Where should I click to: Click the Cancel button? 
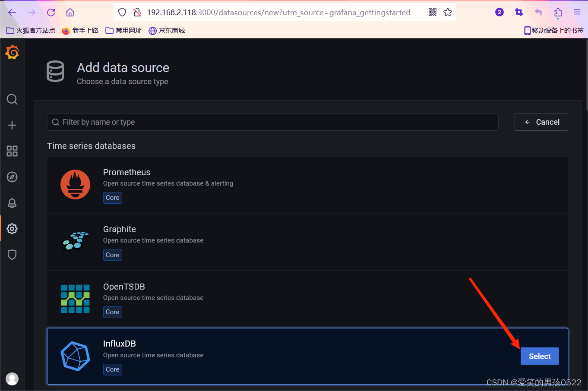point(541,122)
